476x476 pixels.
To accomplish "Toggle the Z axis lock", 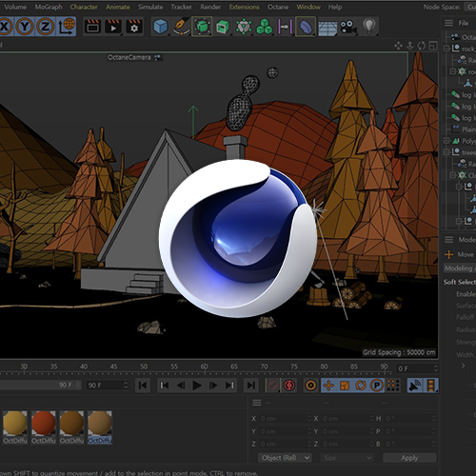I will 46,27.
